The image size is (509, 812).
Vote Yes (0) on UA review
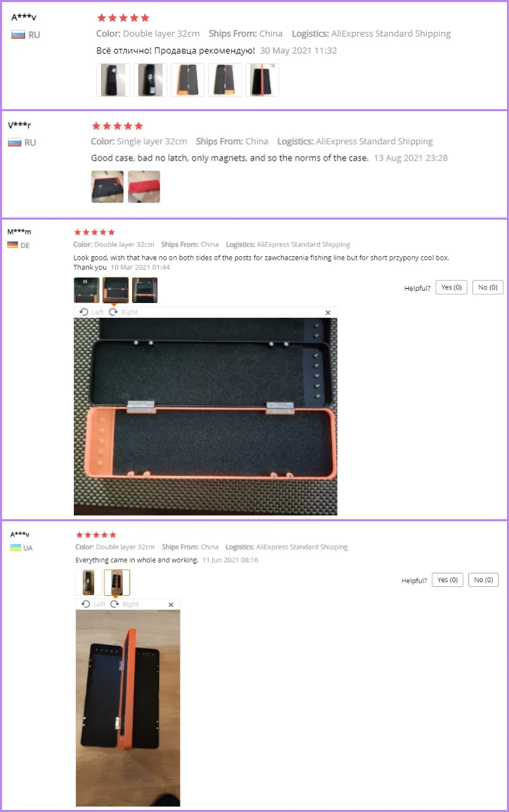447,580
